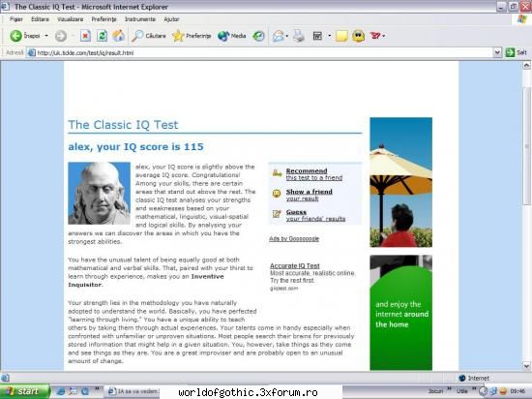Expand the address bar URL dropdown
Image resolution: width=532 pixels, height=399 pixels.
pyautogui.click(x=497, y=52)
